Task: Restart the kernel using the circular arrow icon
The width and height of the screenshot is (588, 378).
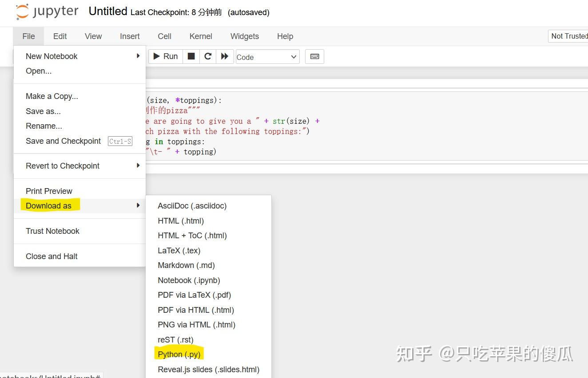Action: click(207, 56)
